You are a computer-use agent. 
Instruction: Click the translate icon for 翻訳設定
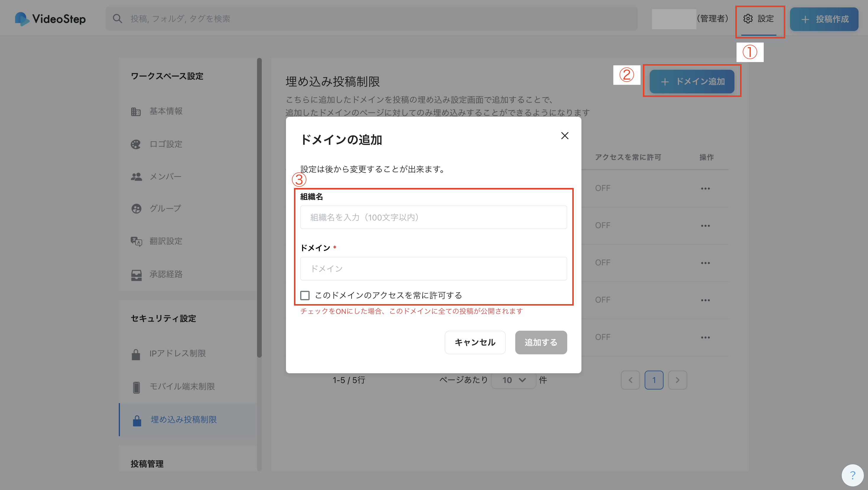coord(136,241)
